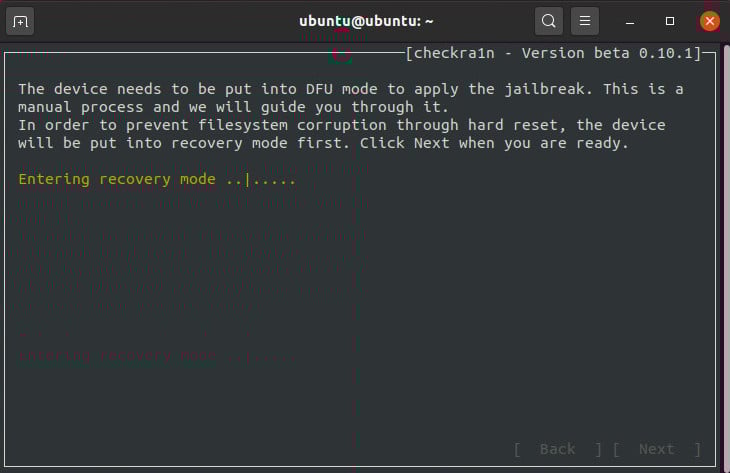Click the 'In order to prevent filesystem corruption' line
The width and height of the screenshot is (730, 473).
[x=341, y=125]
